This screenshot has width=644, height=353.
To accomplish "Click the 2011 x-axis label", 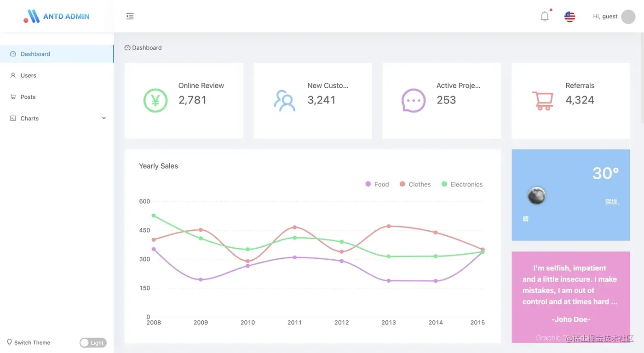I will (x=294, y=323).
